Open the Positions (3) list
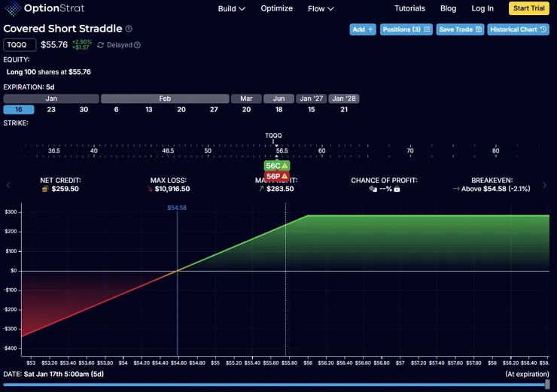 [x=406, y=29]
